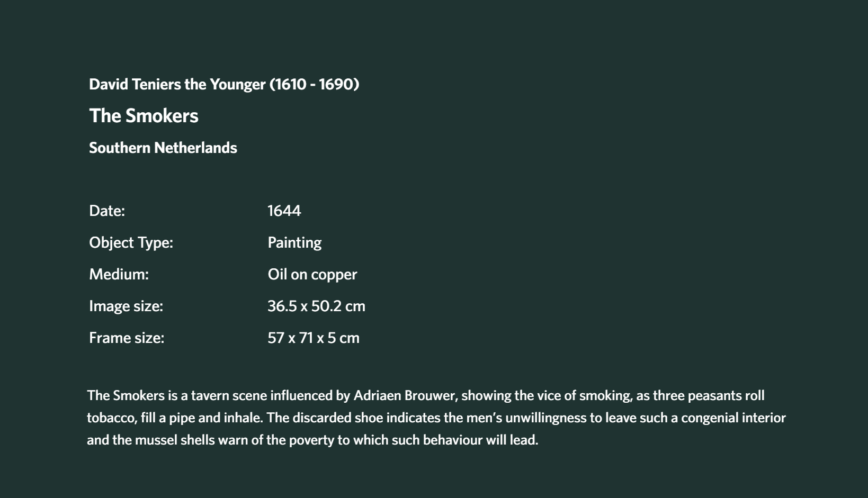Click the artist name David Teniers the Younger
The width and height of the screenshot is (868, 498).
click(x=177, y=84)
